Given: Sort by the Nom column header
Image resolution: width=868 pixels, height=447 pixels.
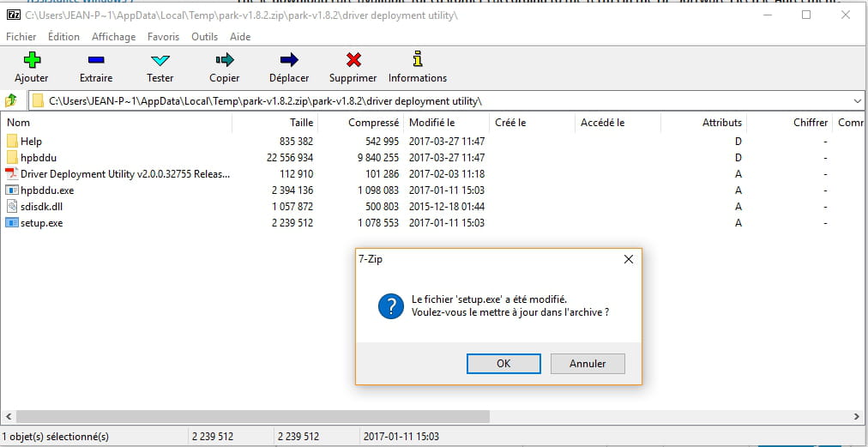Looking at the screenshot, I should tap(117, 123).
